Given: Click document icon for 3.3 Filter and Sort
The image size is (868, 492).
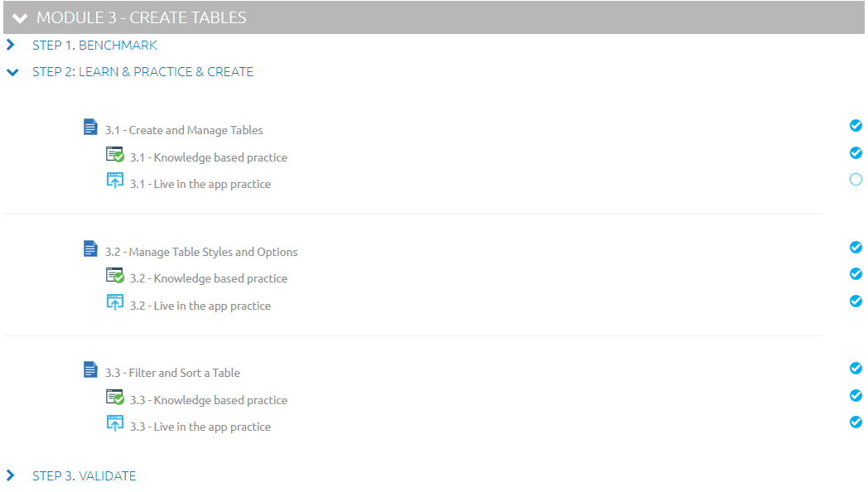Looking at the screenshot, I should click(90, 369).
